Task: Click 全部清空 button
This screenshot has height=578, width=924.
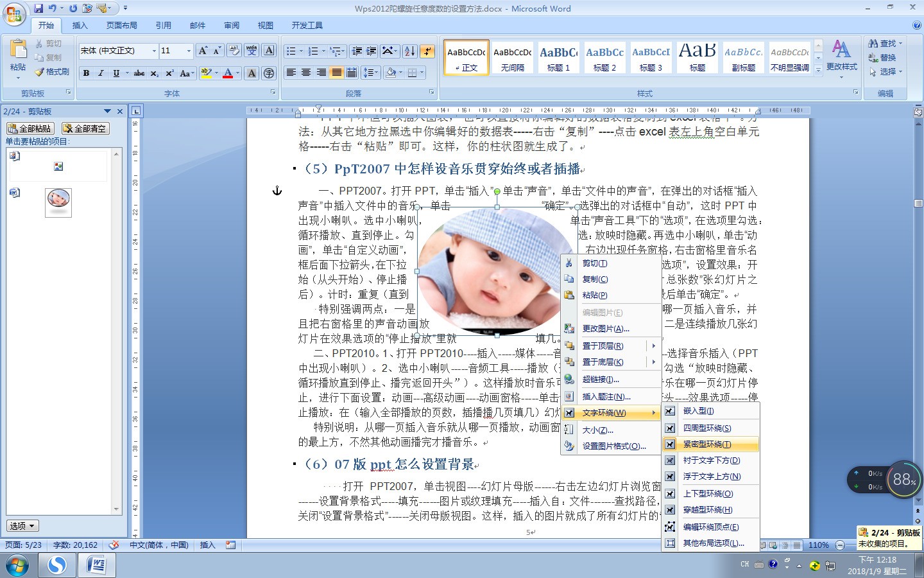Action: pos(85,128)
